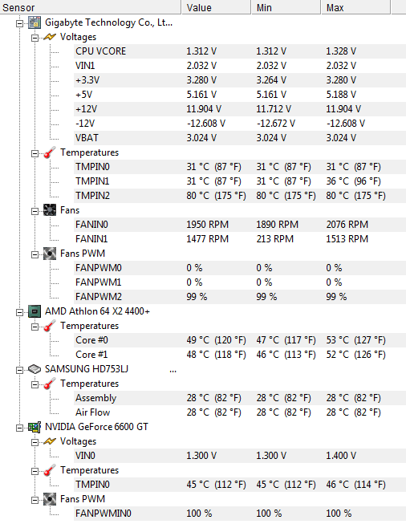Collapse the motherboard Voltages group
Image resolution: width=406 pixels, height=532 pixels.
click(35, 38)
